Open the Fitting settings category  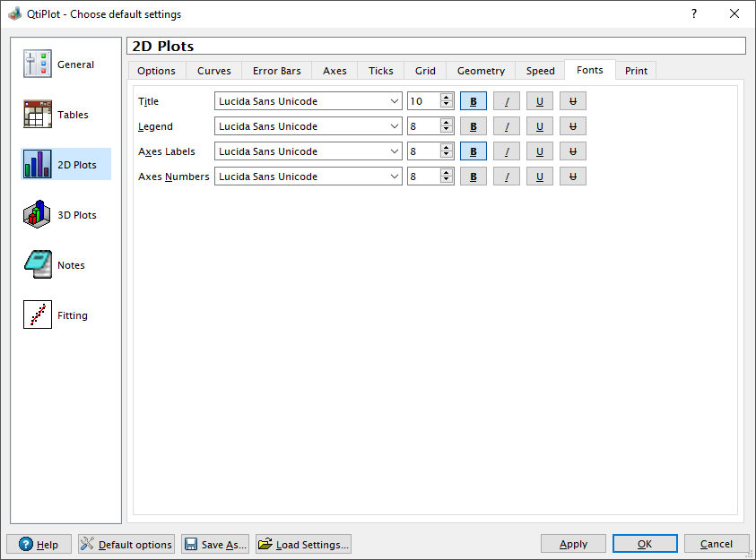pos(38,315)
